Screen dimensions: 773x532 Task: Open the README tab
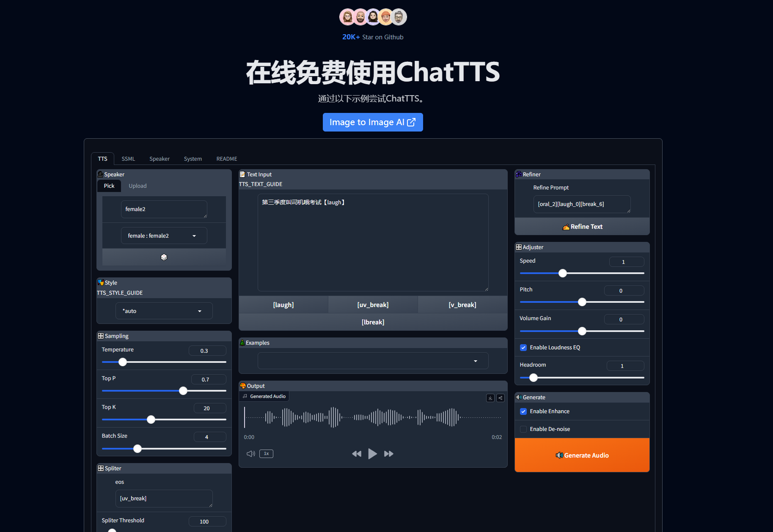point(227,159)
